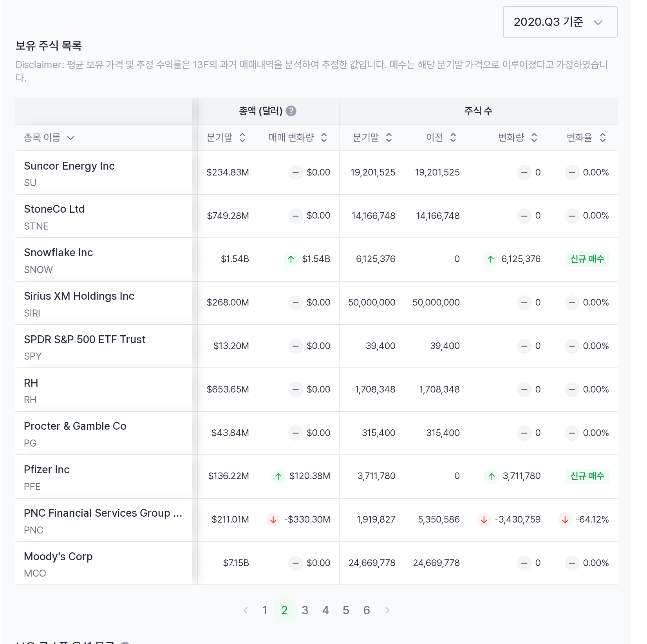
Task: Select StoneCo $749.28M value
Action: click(228, 215)
